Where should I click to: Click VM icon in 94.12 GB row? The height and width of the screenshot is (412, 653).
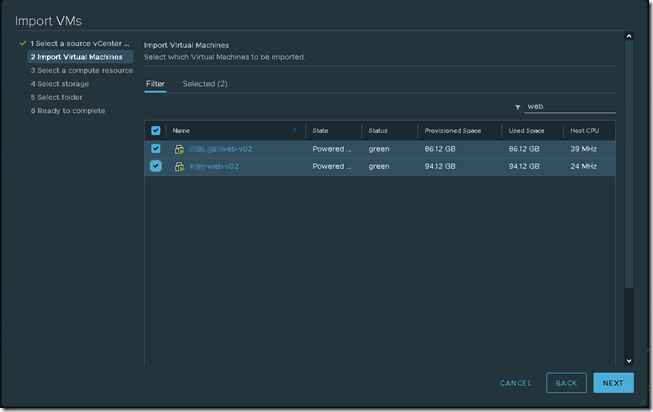(x=179, y=167)
